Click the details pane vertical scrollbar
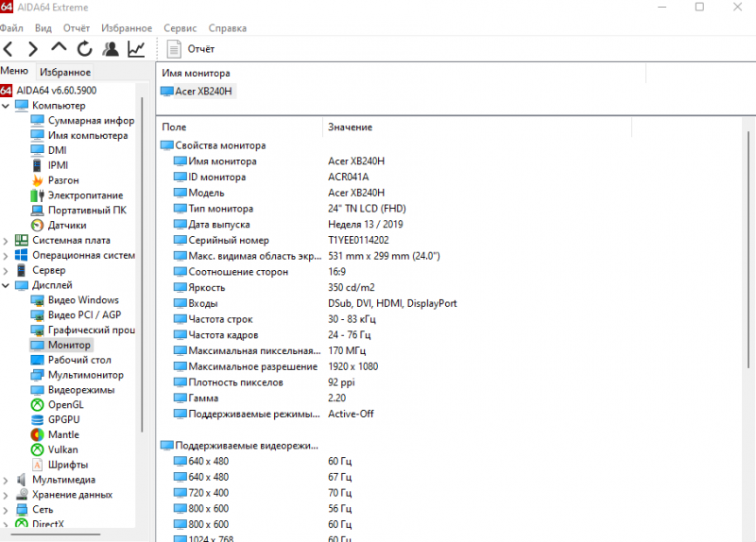 748,250
